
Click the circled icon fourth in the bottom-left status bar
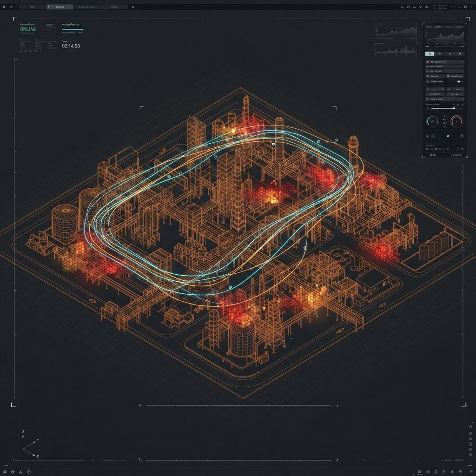tap(29, 472)
